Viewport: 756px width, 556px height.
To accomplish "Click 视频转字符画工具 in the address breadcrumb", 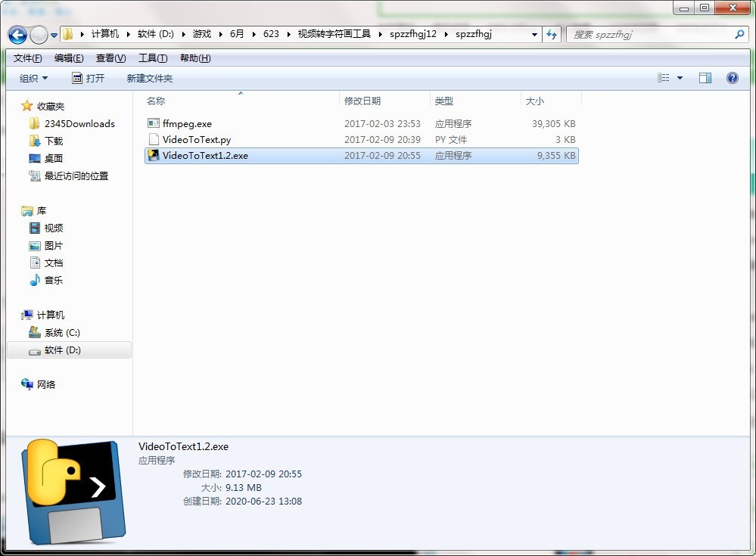I will click(x=334, y=34).
